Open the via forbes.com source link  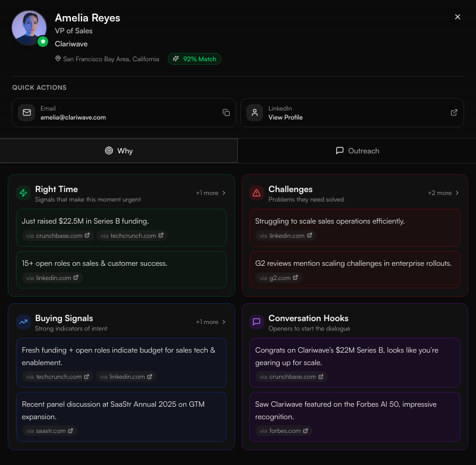coord(284,431)
